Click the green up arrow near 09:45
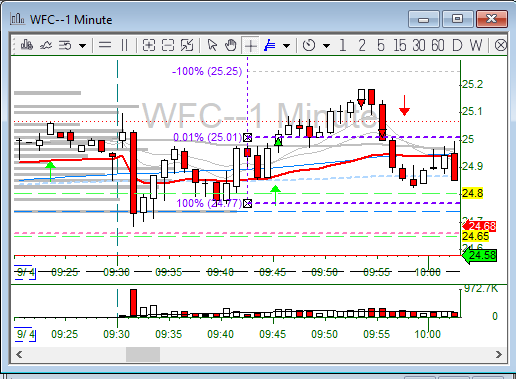The height and width of the screenshot is (379, 516). tap(275, 195)
